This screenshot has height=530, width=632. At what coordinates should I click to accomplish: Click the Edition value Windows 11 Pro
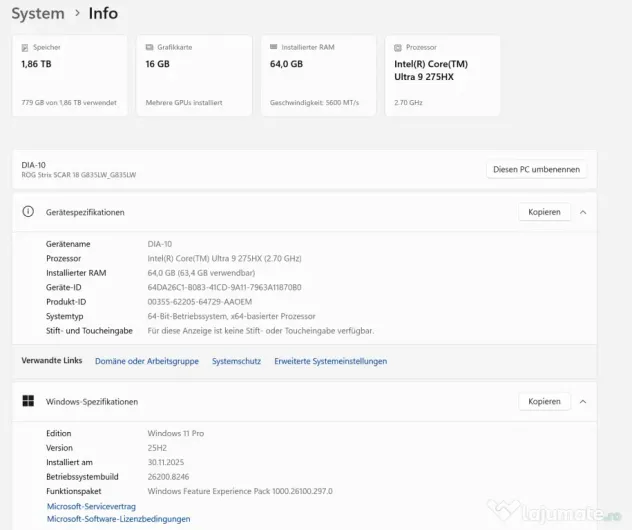(x=176, y=433)
